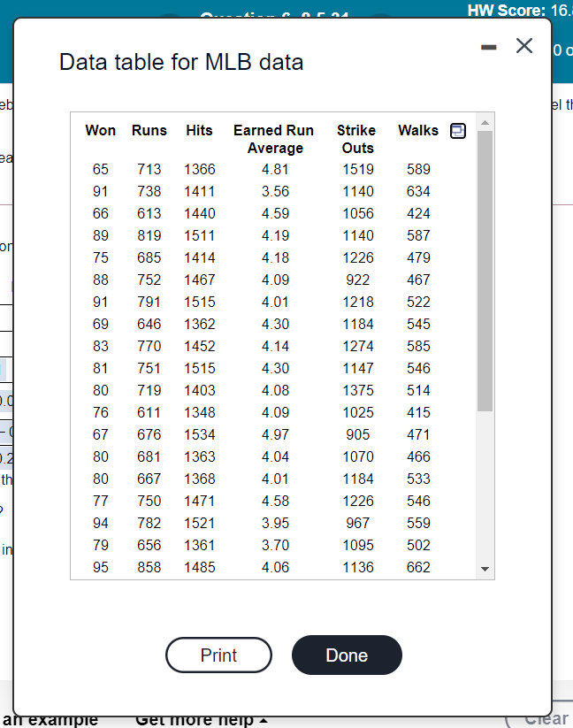Click the Done button

pyautogui.click(x=347, y=655)
